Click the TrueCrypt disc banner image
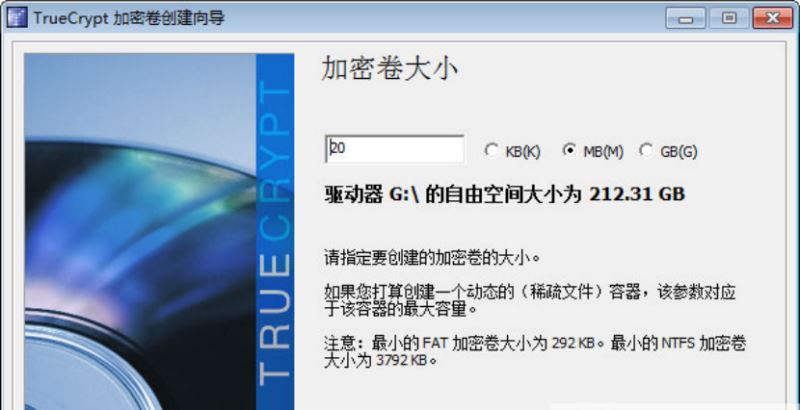This screenshot has height=410, width=800. click(159, 232)
